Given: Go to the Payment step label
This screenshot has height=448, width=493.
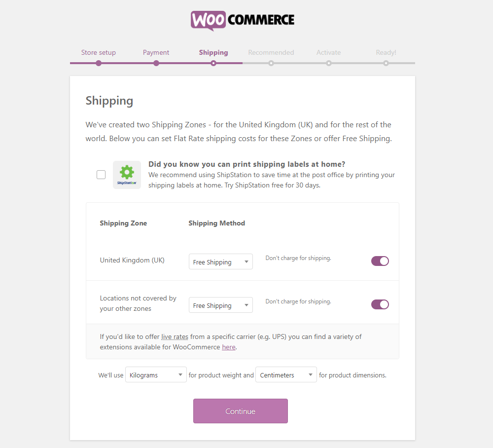Looking at the screenshot, I should point(156,52).
